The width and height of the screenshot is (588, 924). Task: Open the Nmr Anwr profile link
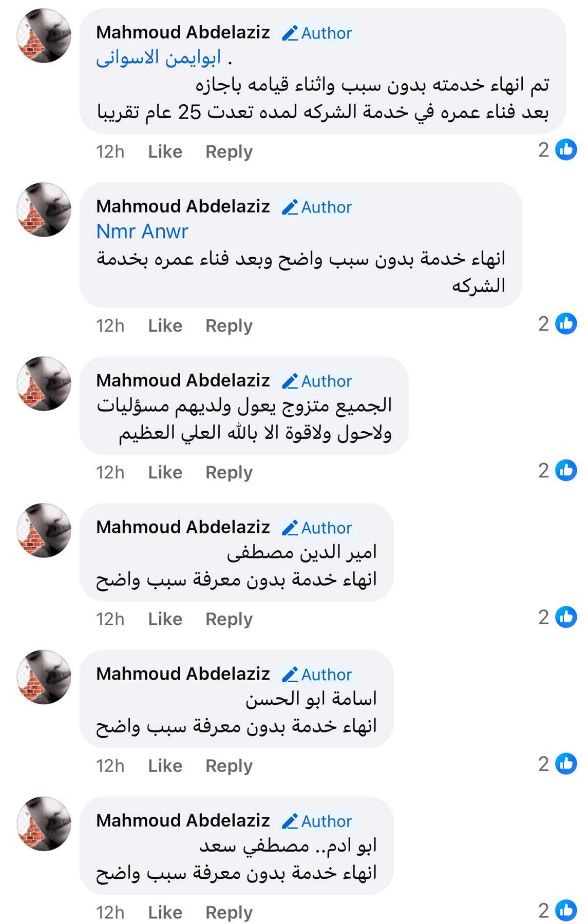point(142,232)
